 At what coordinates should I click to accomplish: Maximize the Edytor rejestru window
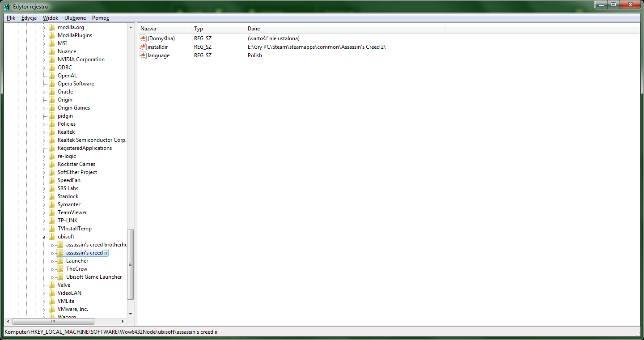click(x=613, y=4)
